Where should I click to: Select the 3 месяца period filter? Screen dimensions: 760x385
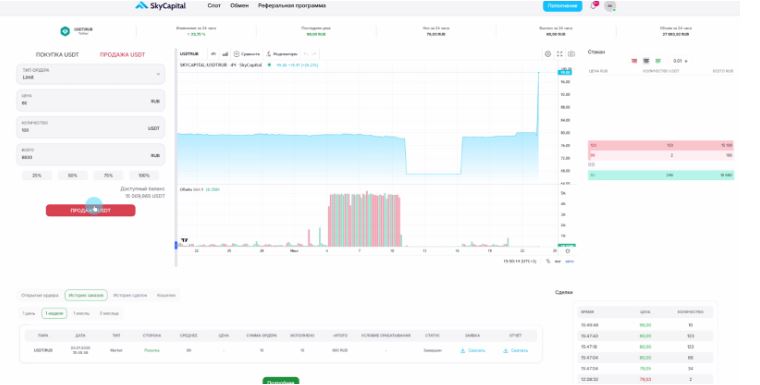109,314
